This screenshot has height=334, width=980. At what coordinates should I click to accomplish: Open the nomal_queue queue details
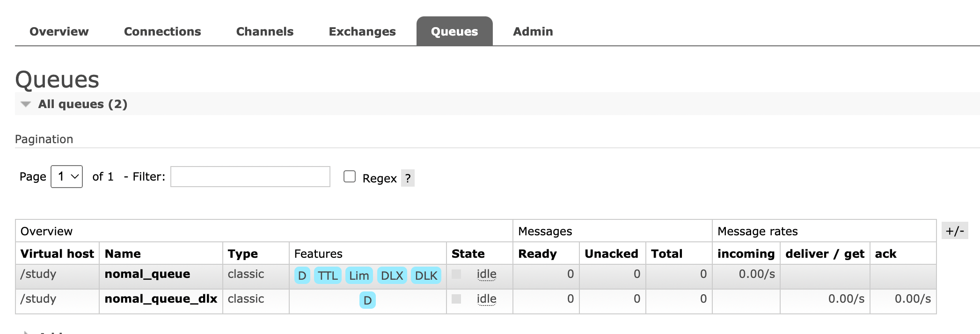pyautogui.click(x=147, y=274)
